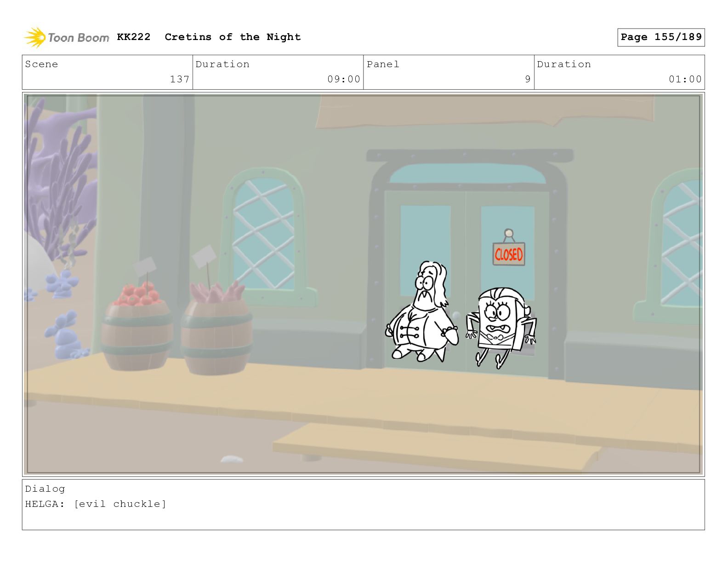Click the red CLOSED sign on door
Screen dimensions: 728x563
(509, 253)
